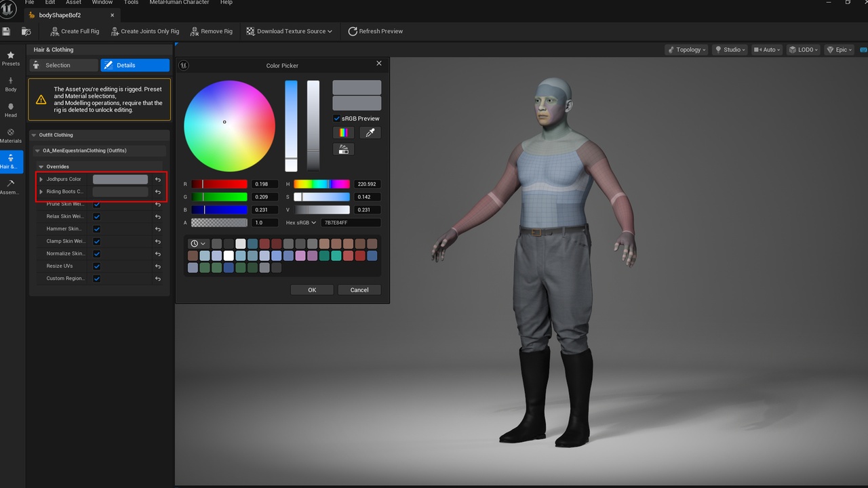Select the Hair & Clothing sidebar icon
The image size is (868, 488).
coord(11,162)
